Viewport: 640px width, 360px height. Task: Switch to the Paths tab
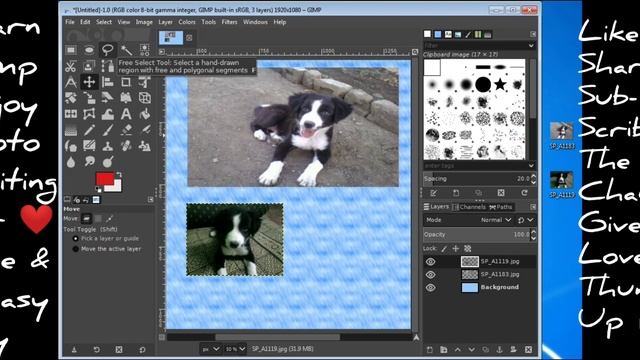[x=500, y=207]
